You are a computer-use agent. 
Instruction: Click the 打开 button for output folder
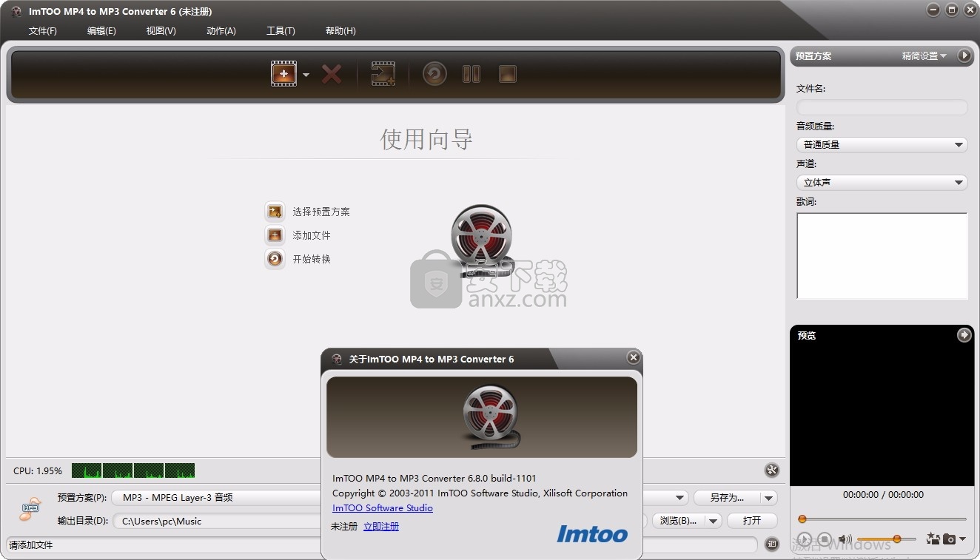click(x=752, y=521)
